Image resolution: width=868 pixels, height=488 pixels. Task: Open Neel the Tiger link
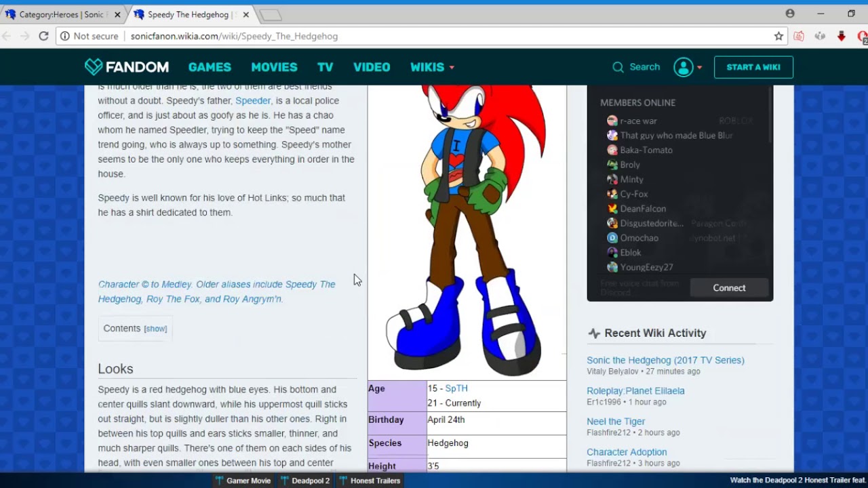pyautogui.click(x=616, y=422)
